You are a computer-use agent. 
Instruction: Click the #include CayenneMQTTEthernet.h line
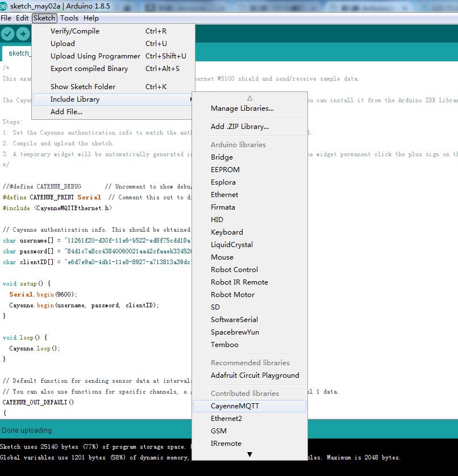pos(57,208)
